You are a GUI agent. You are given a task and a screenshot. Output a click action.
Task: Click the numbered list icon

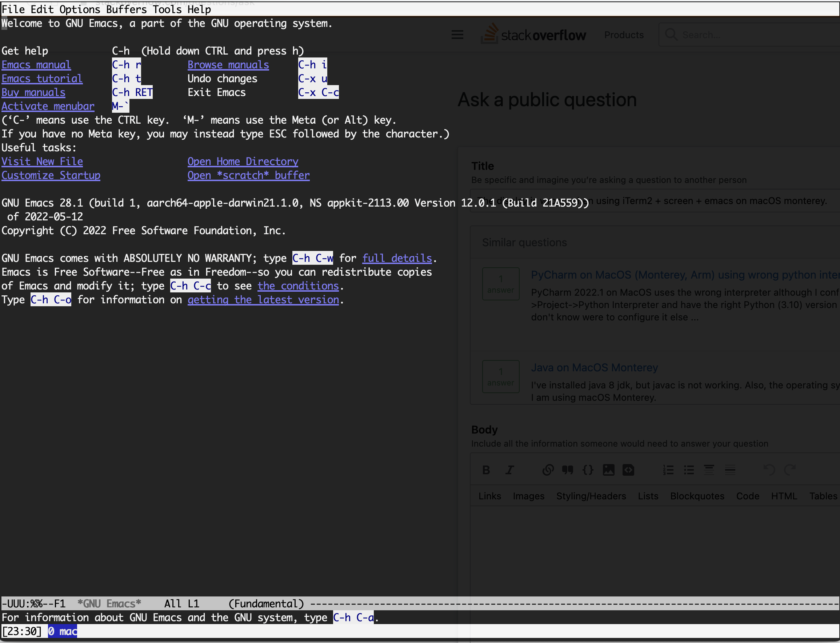(x=668, y=470)
